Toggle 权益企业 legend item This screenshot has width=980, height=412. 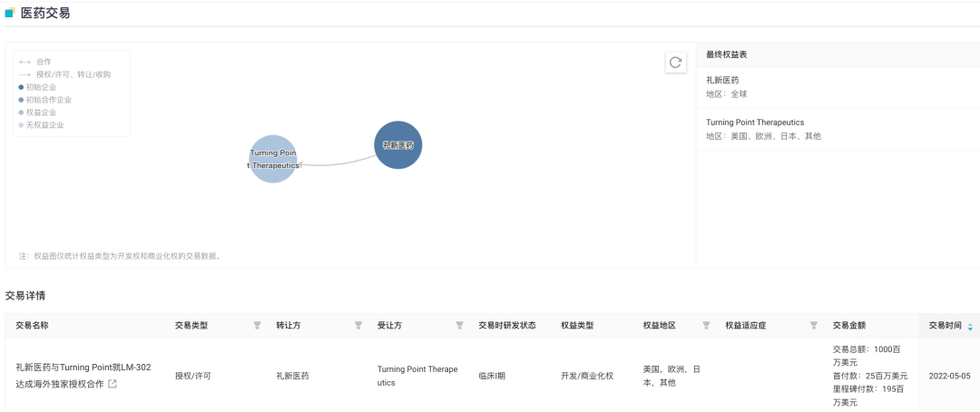pos(37,113)
